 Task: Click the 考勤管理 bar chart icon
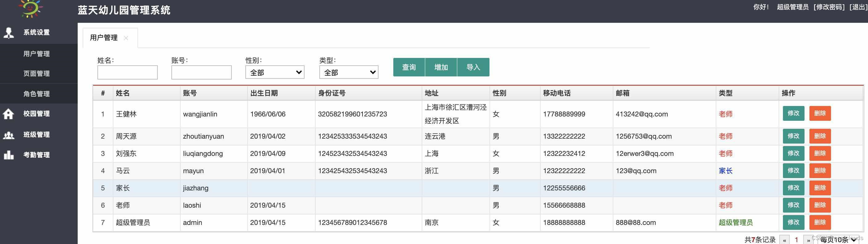point(8,155)
